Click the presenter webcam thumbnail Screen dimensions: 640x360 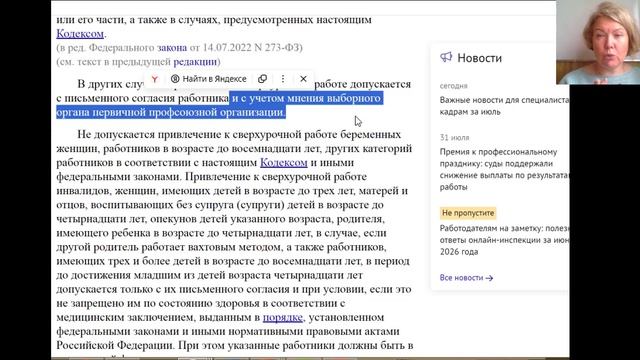[x=598, y=42]
